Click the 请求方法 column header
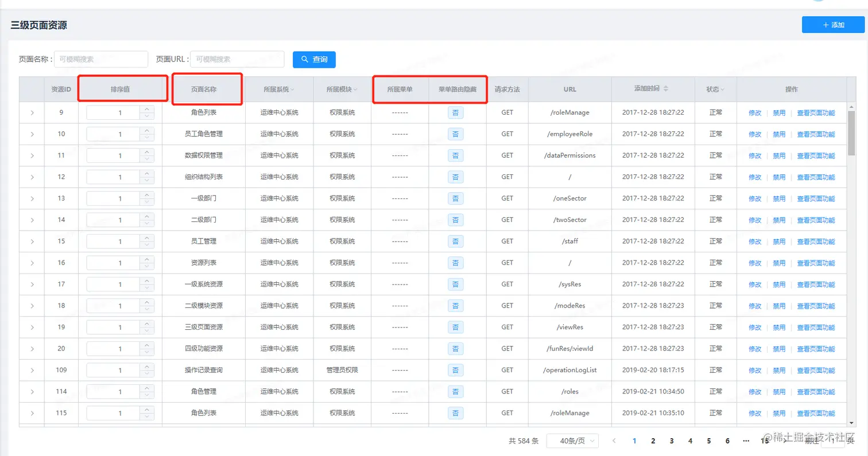868x456 pixels. (507, 89)
